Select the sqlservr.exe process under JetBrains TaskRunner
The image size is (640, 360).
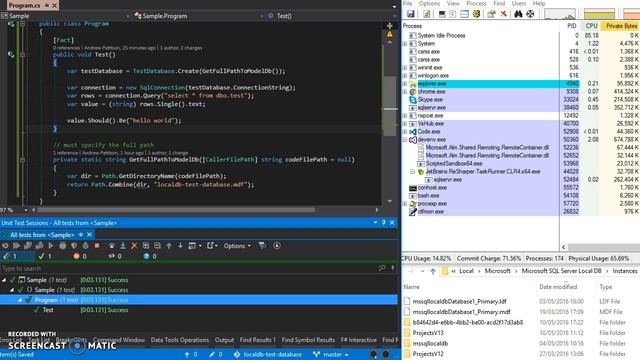448,180
